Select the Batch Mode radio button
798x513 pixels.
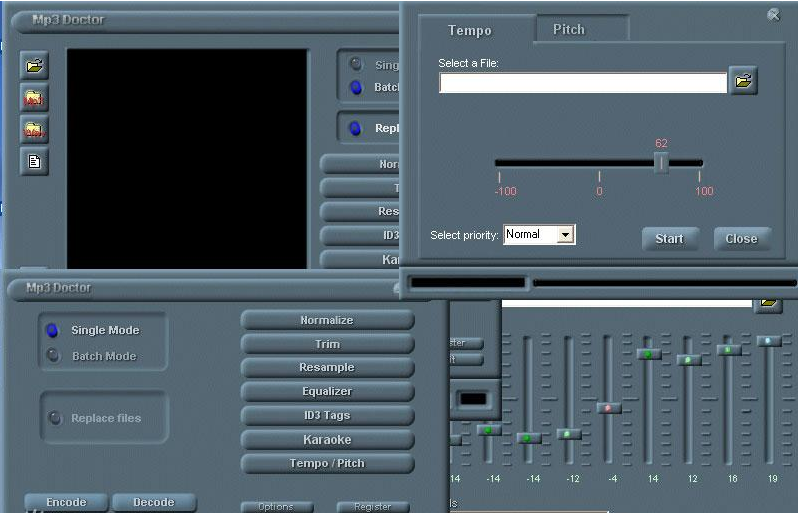(x=52, y=355)
